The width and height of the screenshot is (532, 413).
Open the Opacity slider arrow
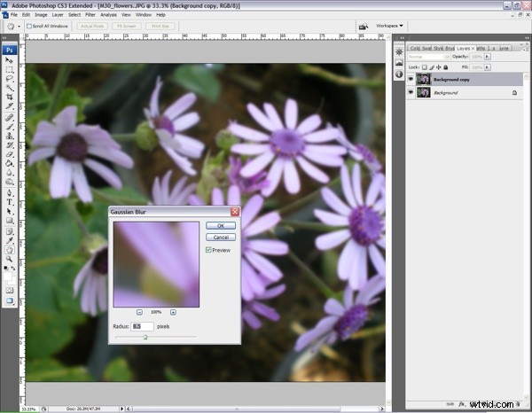(487, 57)
